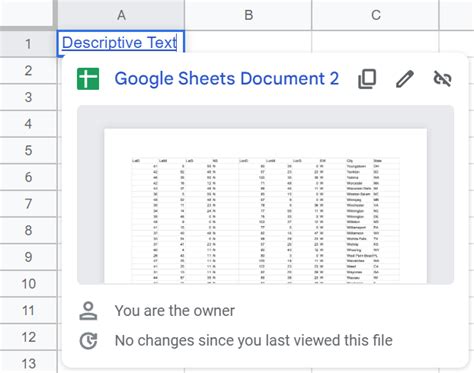
Task: Copy the link with the copy icon
Action: 367,79
